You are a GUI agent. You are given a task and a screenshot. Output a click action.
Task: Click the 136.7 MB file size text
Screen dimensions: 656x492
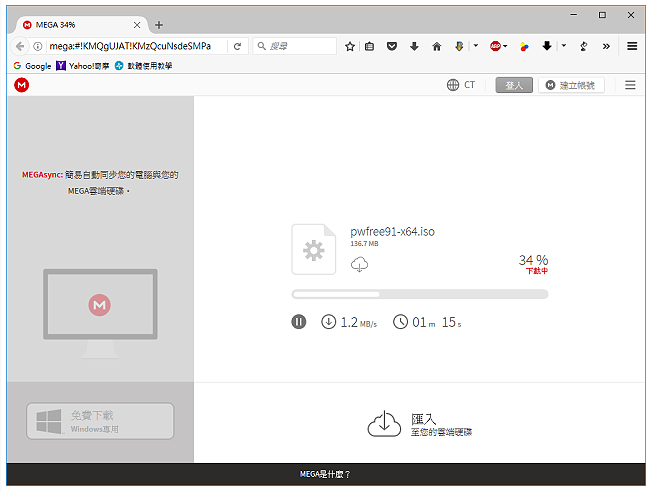(364, 243)
